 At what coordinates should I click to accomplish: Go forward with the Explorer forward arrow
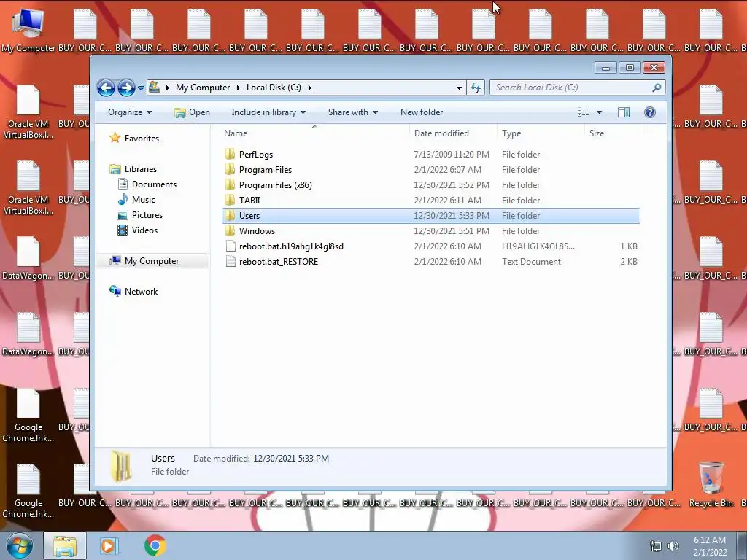pos(126,87)
